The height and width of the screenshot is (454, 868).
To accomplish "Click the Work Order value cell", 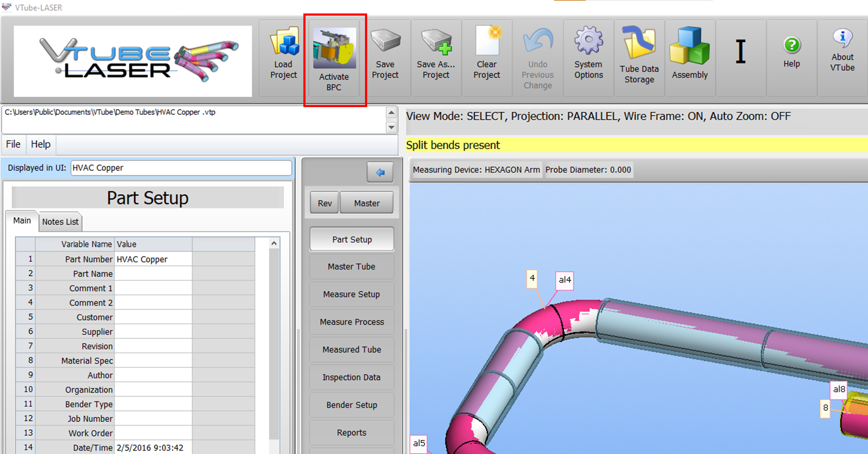I will click(153, 433).
